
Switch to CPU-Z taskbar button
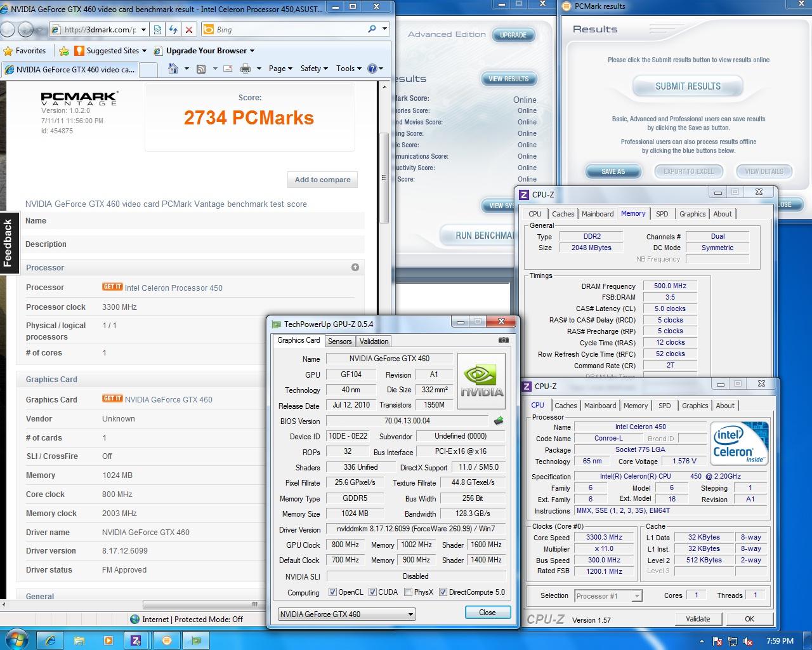click(x=136, y=640)
